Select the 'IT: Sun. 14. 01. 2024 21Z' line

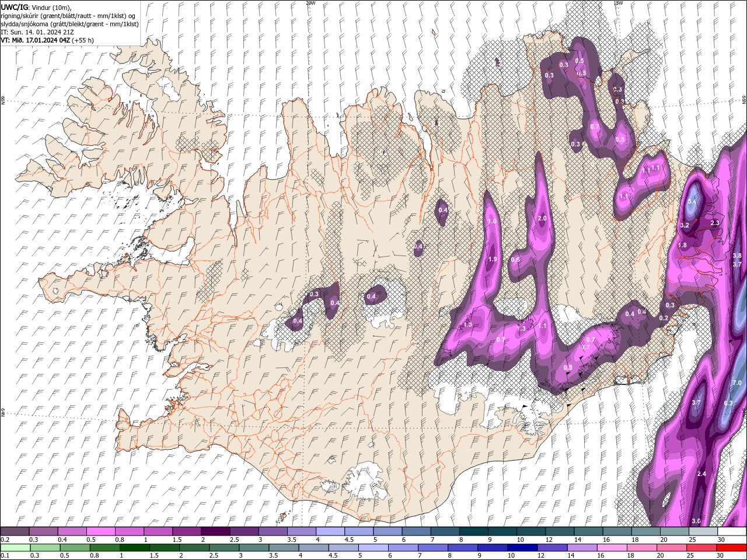coord(36,32)
